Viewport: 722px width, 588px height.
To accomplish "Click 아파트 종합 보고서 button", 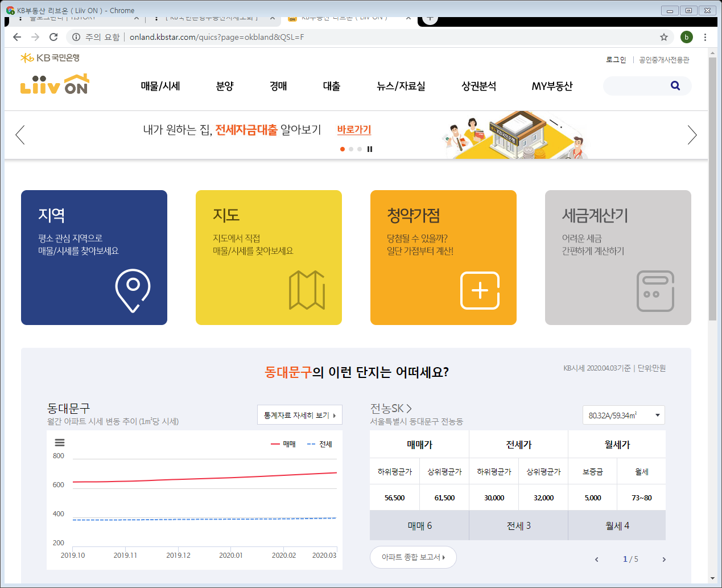I will pos(413,557).
